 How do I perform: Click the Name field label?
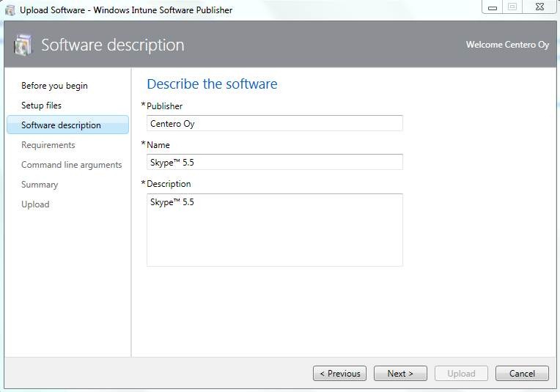(x=158, y=145)
